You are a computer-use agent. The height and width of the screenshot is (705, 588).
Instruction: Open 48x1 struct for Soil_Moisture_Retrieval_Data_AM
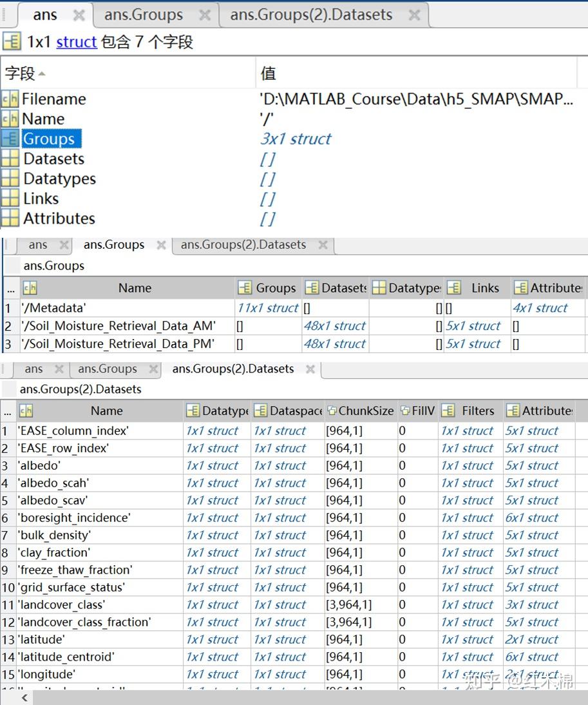[335, 326]
